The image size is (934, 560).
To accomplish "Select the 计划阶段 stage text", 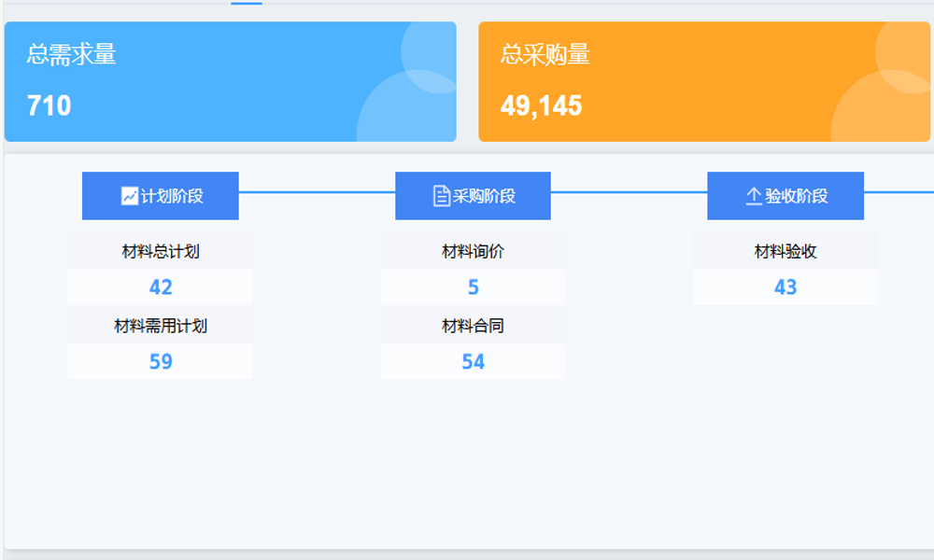I will click(172, 196).
